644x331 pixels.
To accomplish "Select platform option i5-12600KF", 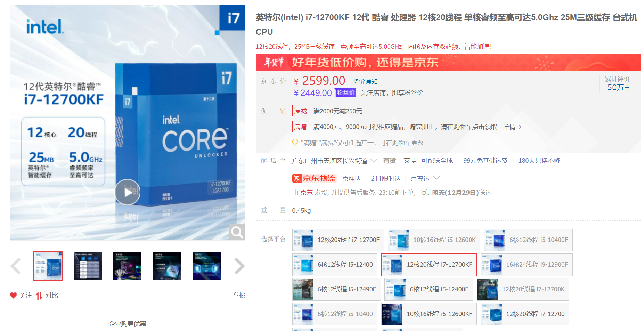I will 429,314.
